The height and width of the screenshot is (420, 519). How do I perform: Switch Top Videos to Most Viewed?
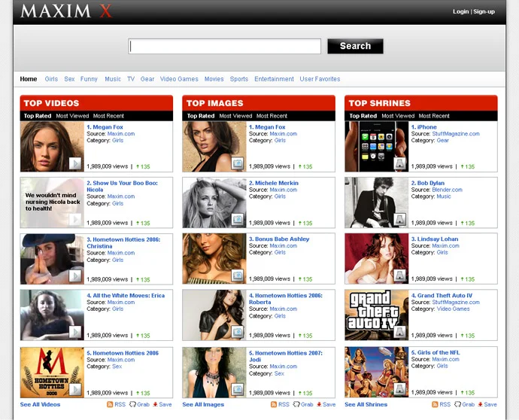[x=72, y=116]
